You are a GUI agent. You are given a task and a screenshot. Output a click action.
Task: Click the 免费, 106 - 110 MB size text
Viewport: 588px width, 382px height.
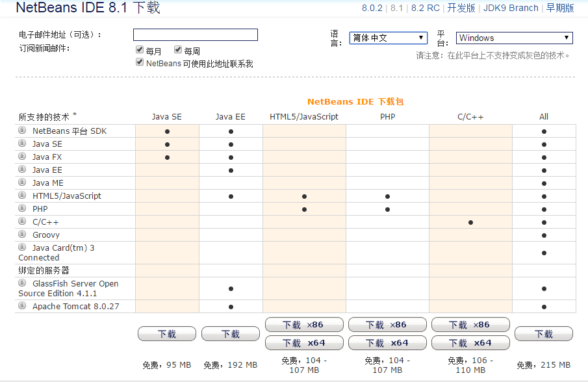pyautogui.click(x=470, y=364)
